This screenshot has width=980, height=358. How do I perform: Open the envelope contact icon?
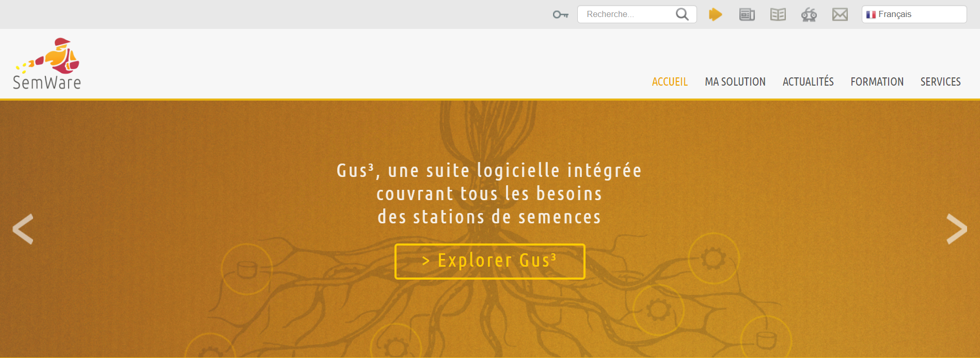click(x=840, y=14)
